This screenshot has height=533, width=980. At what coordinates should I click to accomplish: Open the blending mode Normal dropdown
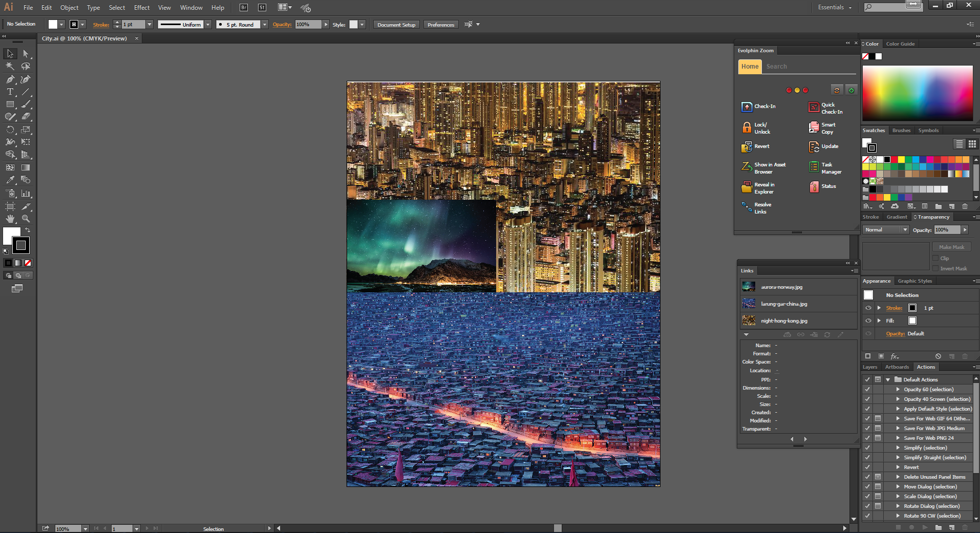click(886, 230)
